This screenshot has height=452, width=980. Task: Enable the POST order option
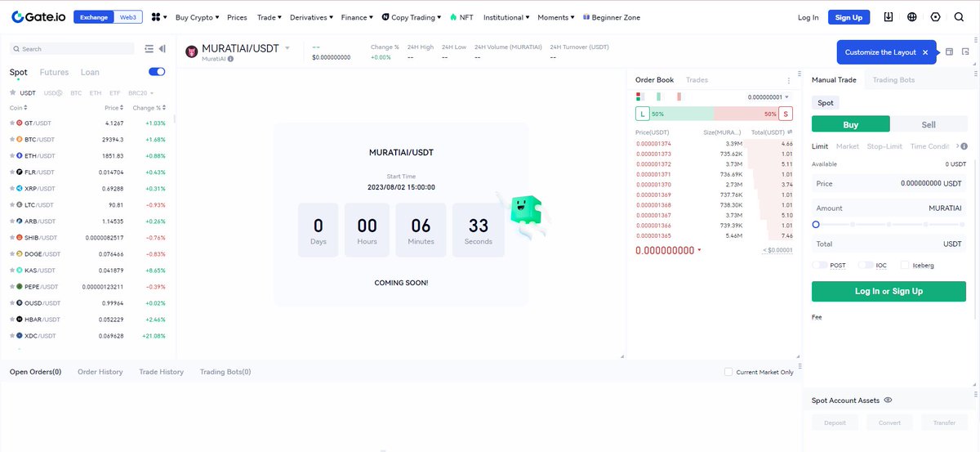(820, 265)
